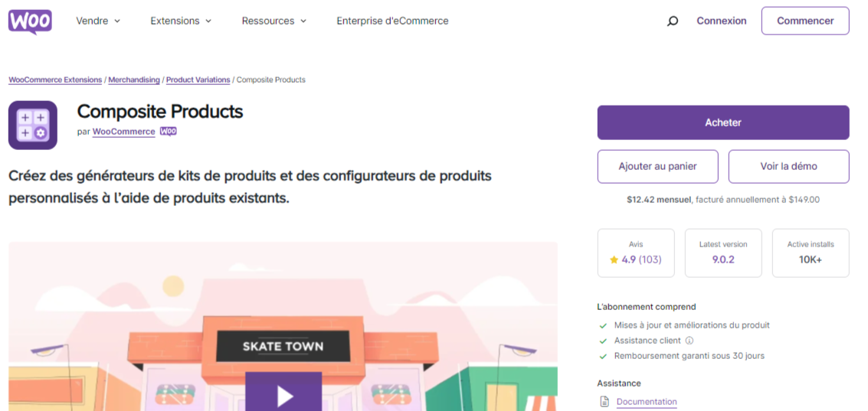The width and height of the screenshot is (868, 411).
Task: Click the Active installs 10K+ card
Action: pyautogui.click(x=811, y=253)
